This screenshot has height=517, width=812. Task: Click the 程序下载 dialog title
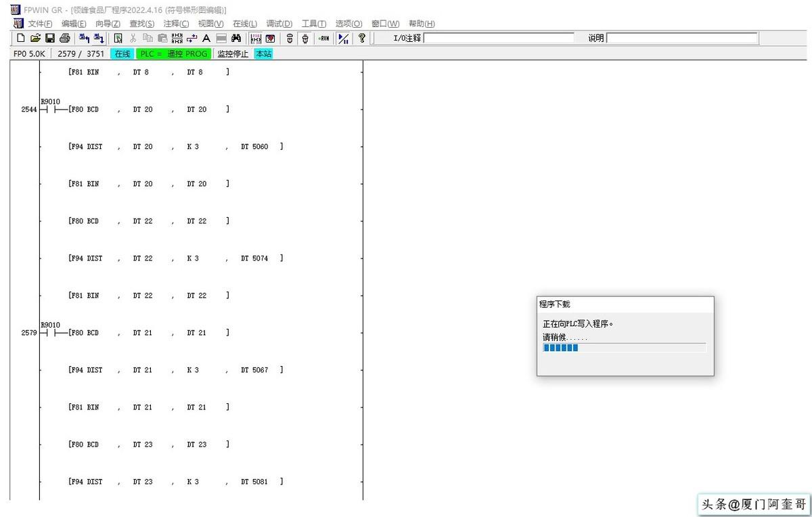click(554, 305)
